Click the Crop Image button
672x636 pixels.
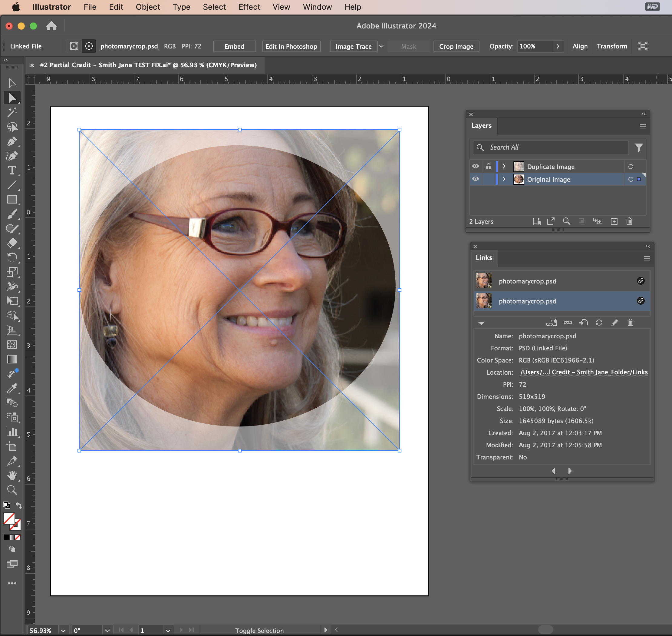(x=456, y=46)
